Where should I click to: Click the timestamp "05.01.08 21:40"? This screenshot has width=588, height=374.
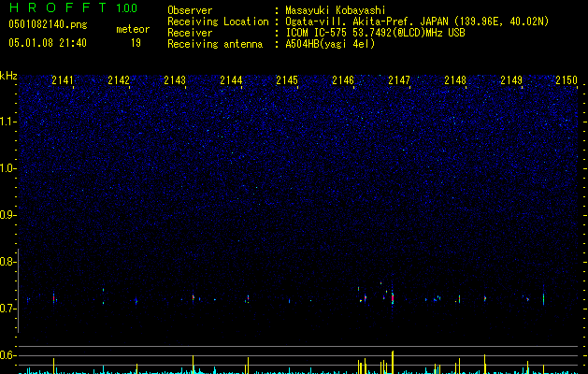(48, 43)
